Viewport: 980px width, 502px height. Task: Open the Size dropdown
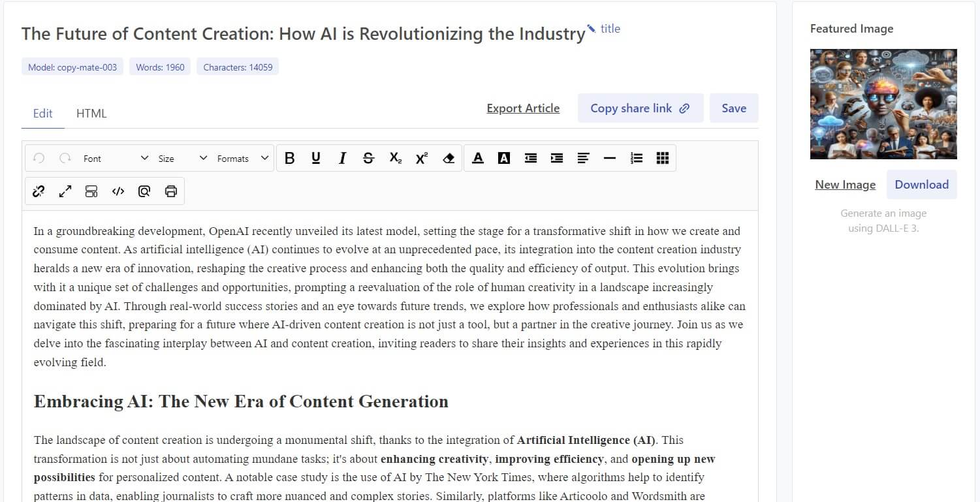(x=182, y=158)
